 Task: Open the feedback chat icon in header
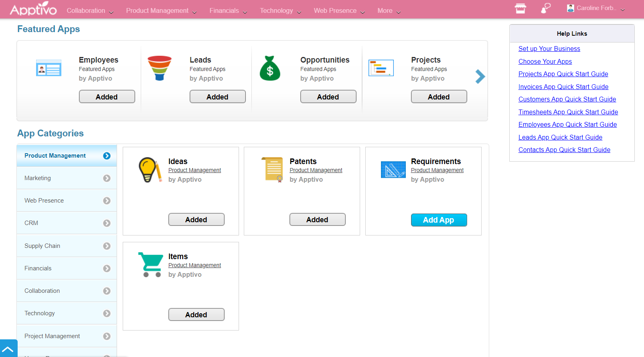(x=546, y=8)
